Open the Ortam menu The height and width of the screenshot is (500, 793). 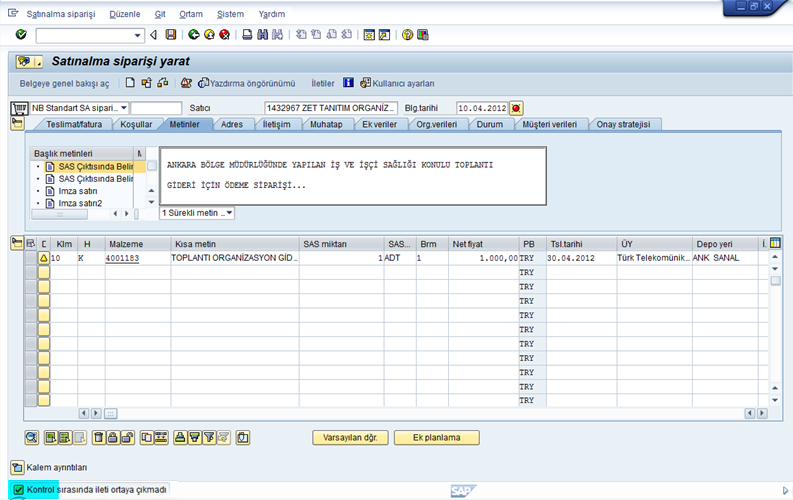coord(191,14)
